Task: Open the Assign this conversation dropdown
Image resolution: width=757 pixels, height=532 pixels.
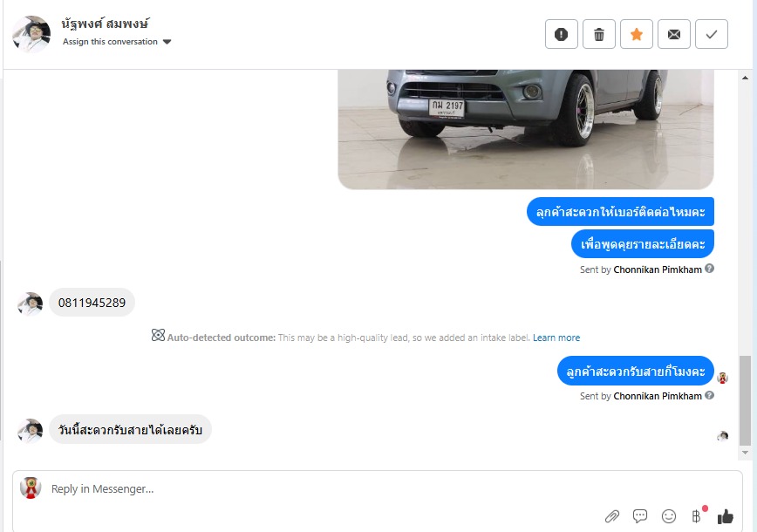Action: 117,42
